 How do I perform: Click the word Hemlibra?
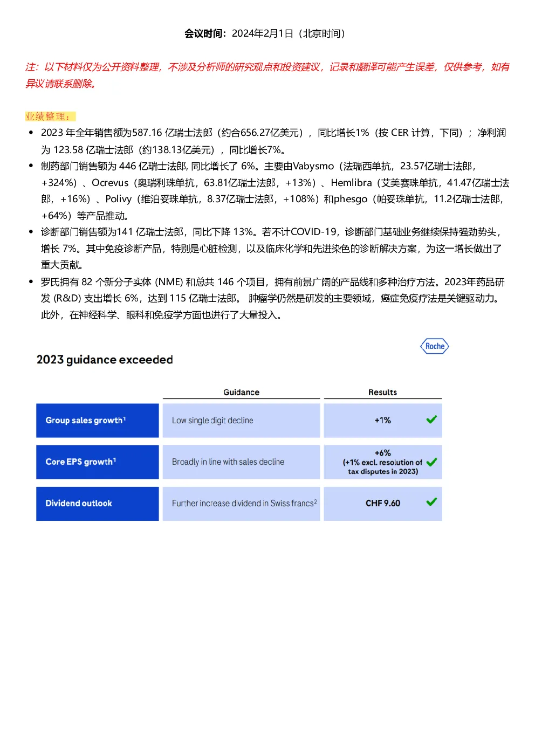pos(352,183)
